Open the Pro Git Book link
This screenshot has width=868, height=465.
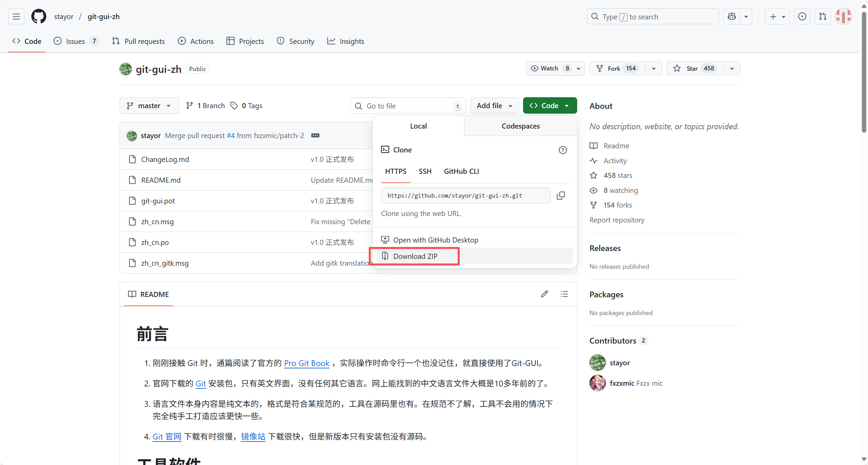click(306, 363)
